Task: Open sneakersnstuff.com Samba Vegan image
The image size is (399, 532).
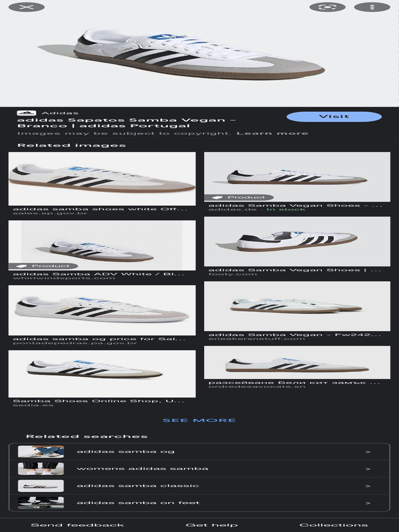Action: 297,306
